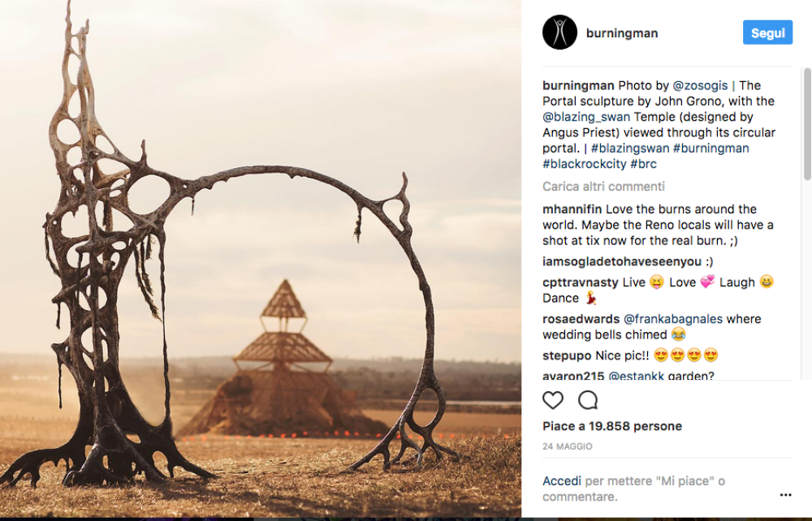Screen dimensions: 812x521
Task: Open commenter mhannifin's profile
Action: [572, 209]
